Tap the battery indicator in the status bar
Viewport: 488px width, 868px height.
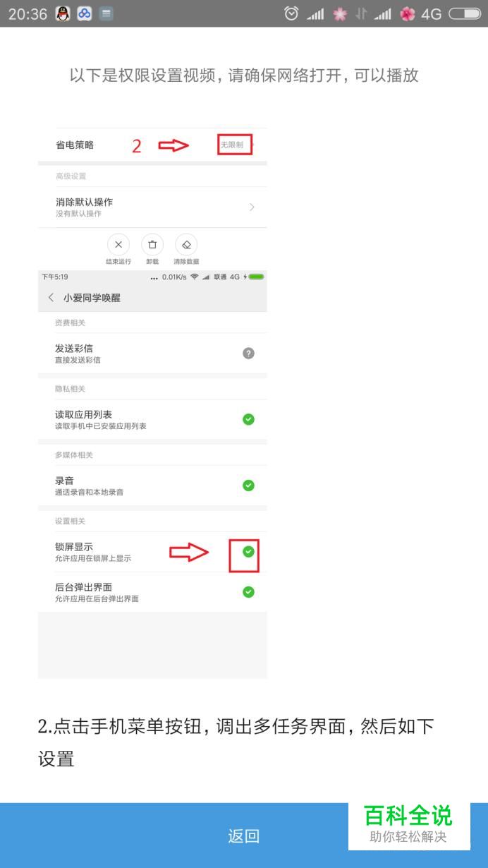[x=464, y=13]
